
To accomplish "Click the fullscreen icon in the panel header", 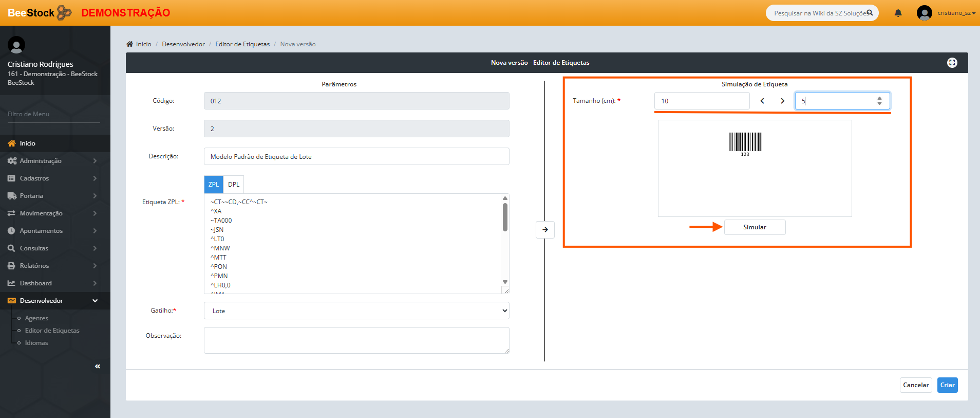I will [952, 63].
